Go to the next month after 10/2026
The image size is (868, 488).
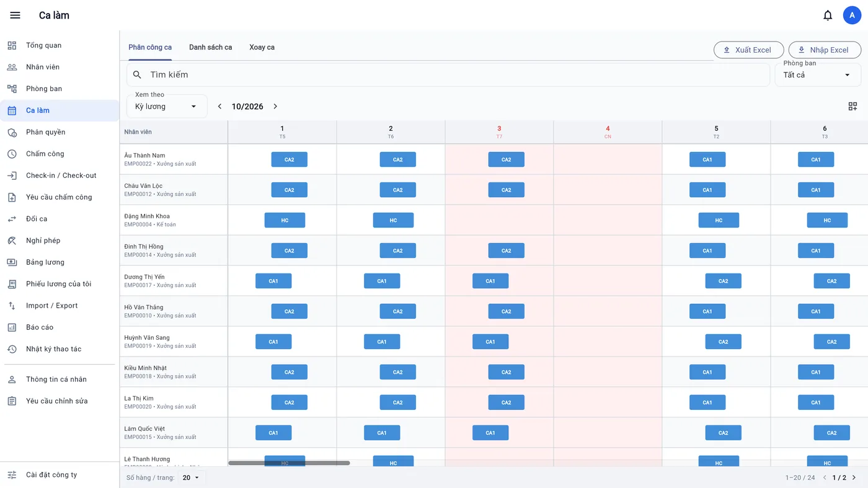(x=275, y=107)
